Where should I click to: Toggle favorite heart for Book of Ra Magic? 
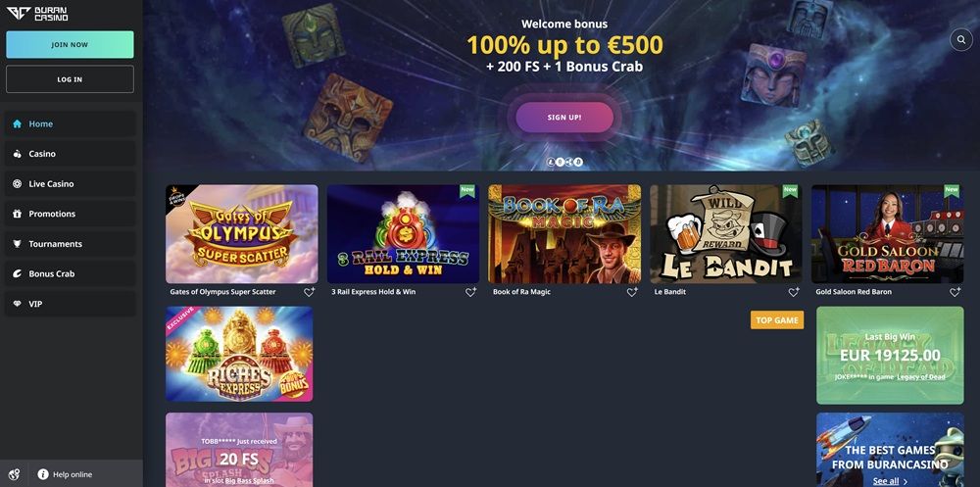632,292
